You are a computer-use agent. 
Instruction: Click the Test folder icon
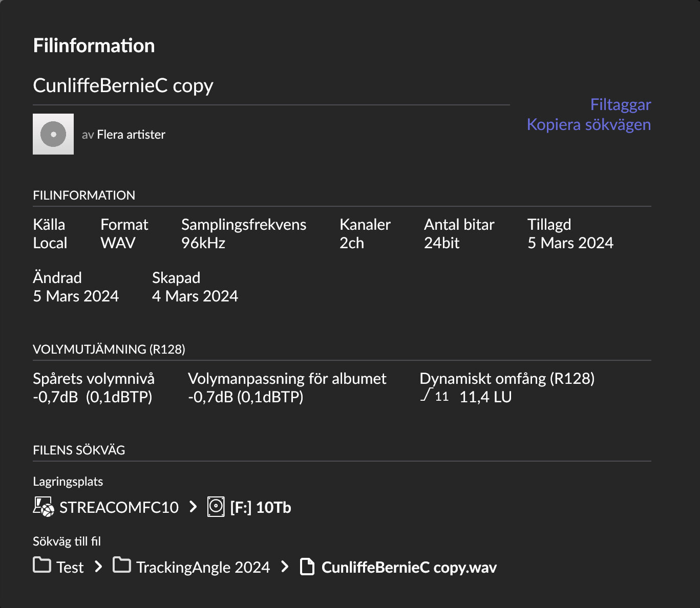click(x=42, y=565)
